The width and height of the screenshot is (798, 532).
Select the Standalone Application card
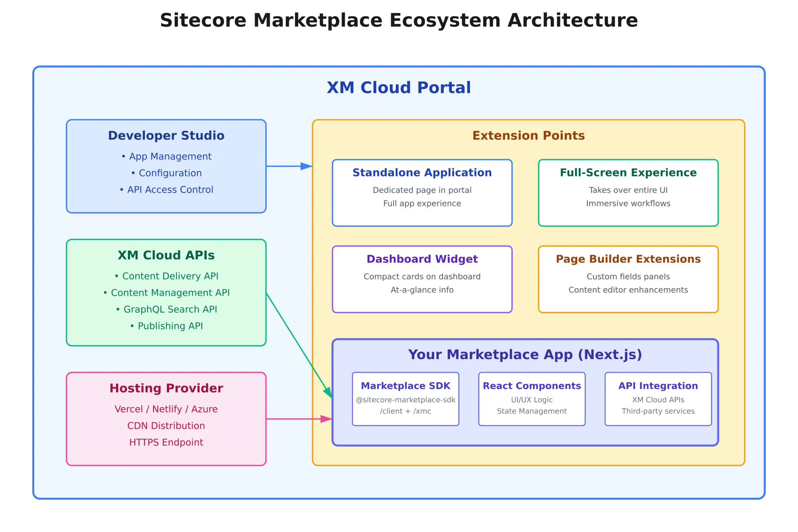click(422, 193)
